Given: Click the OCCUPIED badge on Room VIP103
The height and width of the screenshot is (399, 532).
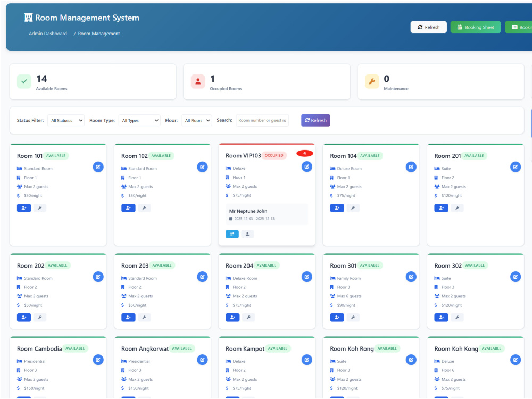Looking at the screenshot, I should (x=274, y=156).
